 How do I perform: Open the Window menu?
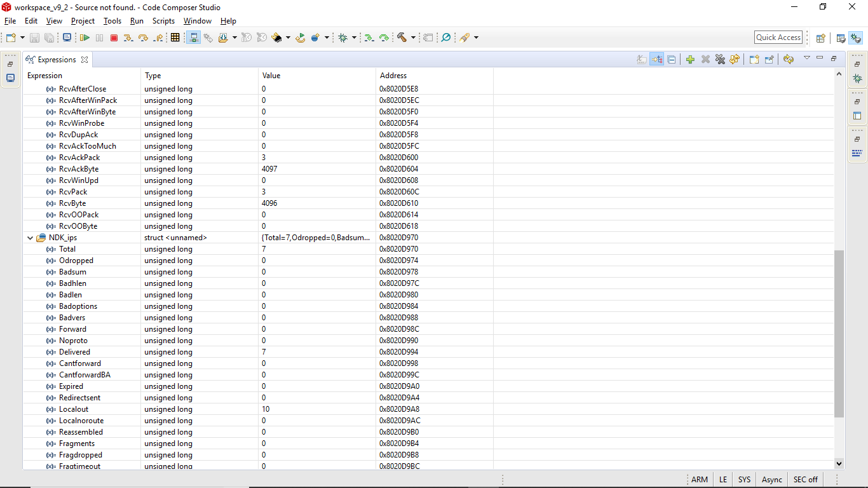tap(198, 21)
